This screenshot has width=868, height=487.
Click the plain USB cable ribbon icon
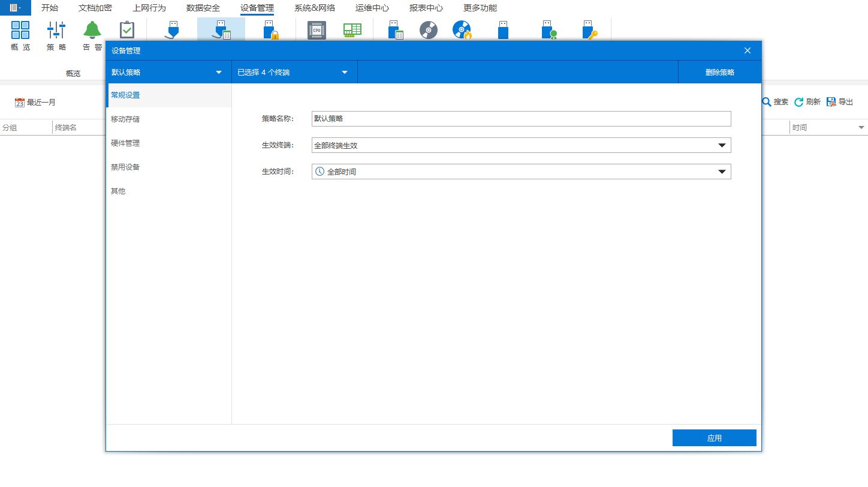(173, 30)
